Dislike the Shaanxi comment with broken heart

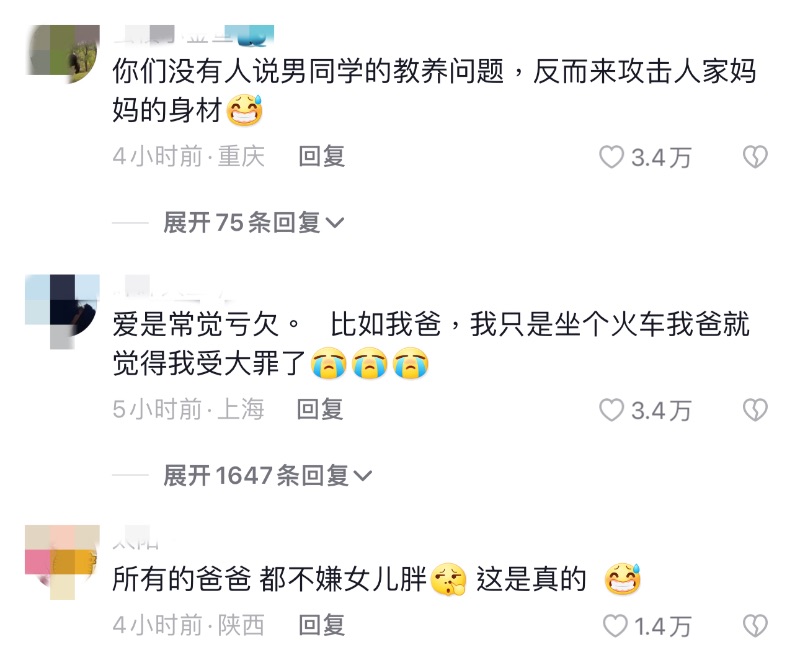(755, 625)
